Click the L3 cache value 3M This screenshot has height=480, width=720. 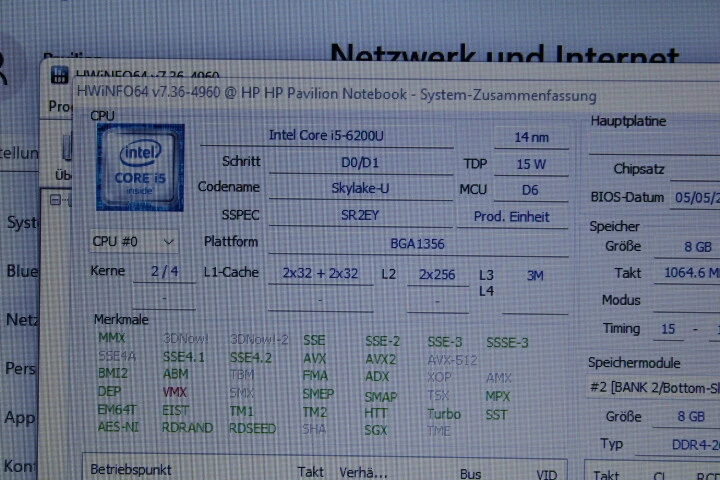click(535, 276)
